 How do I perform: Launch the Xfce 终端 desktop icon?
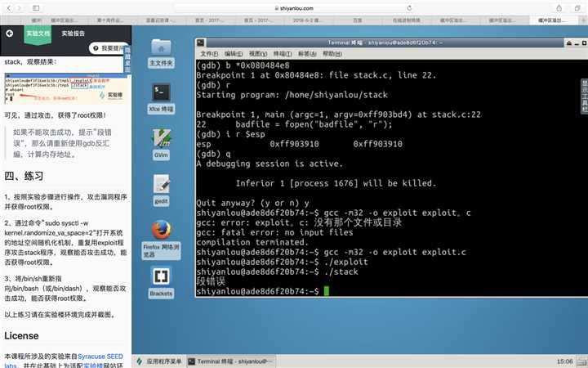point(161,98)
